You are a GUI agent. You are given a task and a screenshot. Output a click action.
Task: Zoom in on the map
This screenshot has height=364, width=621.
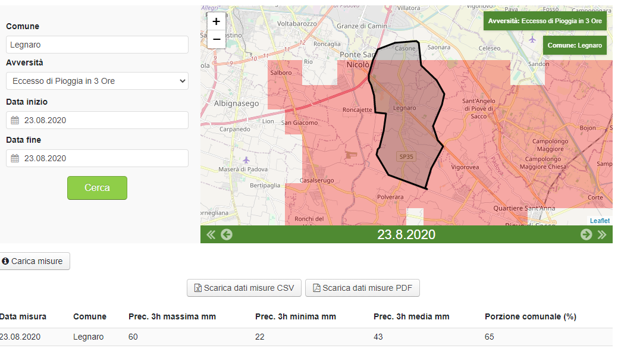pos(217,21)
